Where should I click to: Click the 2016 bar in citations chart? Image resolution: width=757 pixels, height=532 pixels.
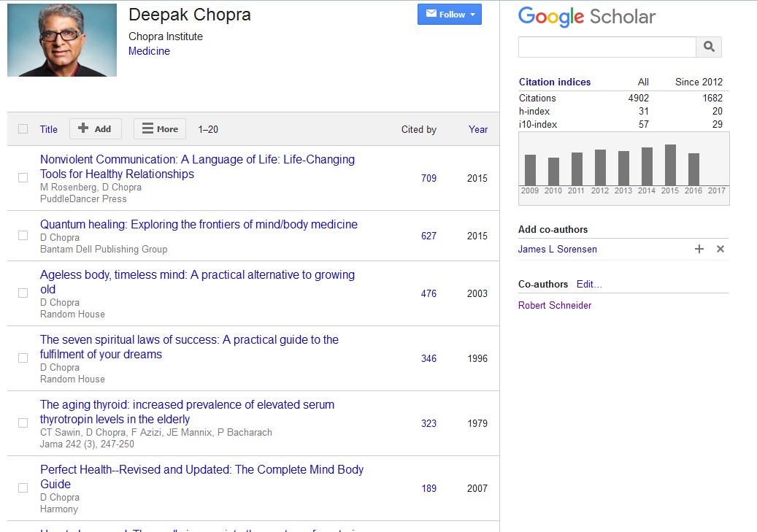tap(693, 169)
